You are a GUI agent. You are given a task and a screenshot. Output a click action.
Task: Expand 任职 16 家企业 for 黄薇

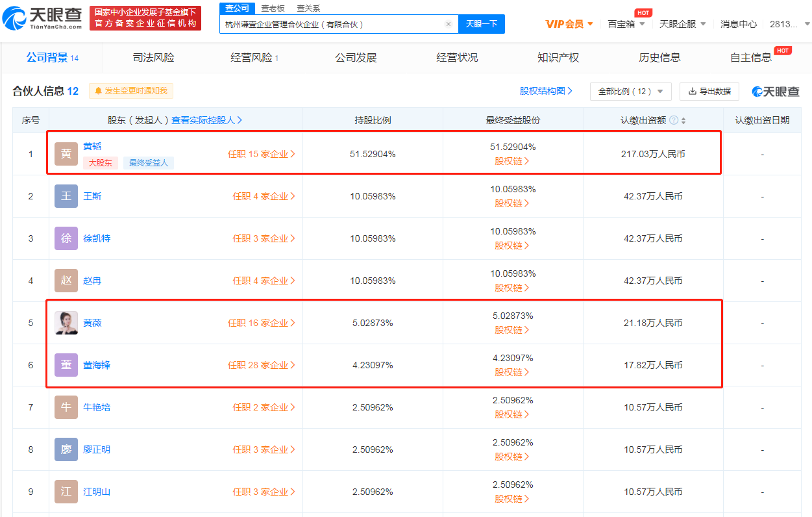262,323
